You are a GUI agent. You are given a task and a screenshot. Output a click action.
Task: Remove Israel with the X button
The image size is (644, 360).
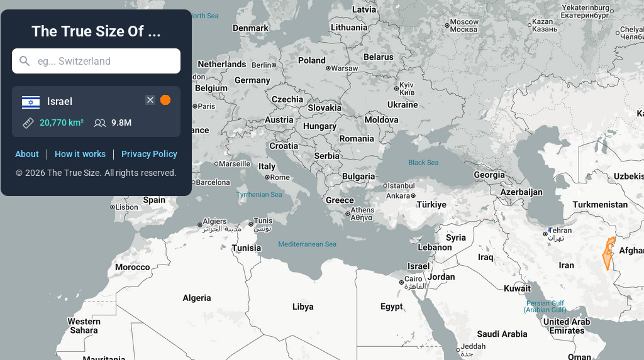coord(150,100)
